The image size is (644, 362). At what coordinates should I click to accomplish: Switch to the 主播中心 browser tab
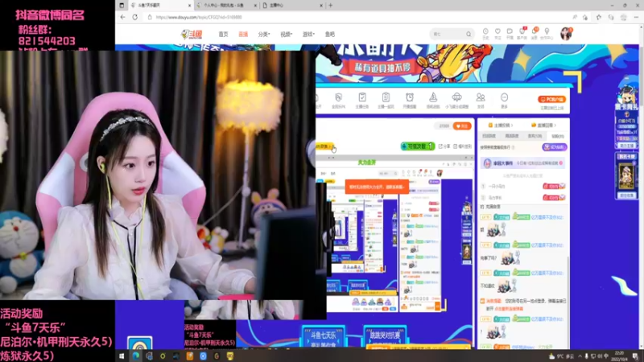pos(292,6)
